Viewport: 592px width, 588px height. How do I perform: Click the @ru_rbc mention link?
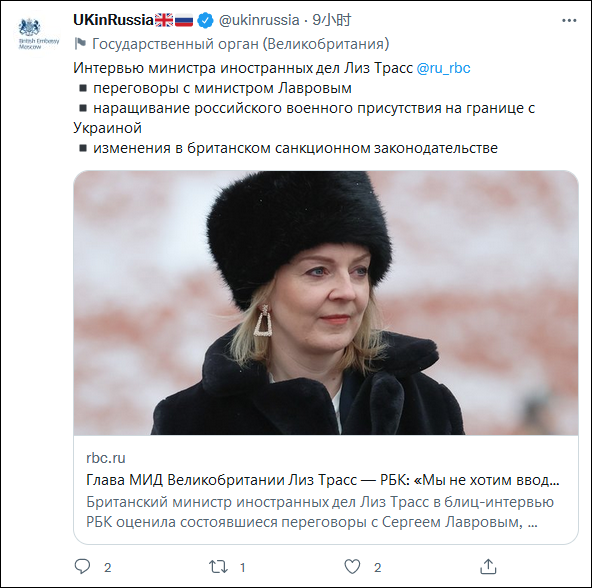(x=443, y=68)
